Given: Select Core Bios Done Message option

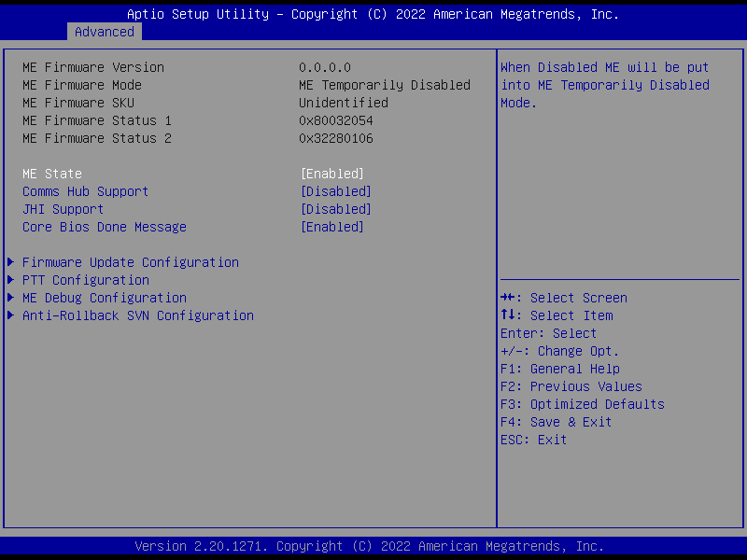Looking at the screenshot, I should click(105, 227).
